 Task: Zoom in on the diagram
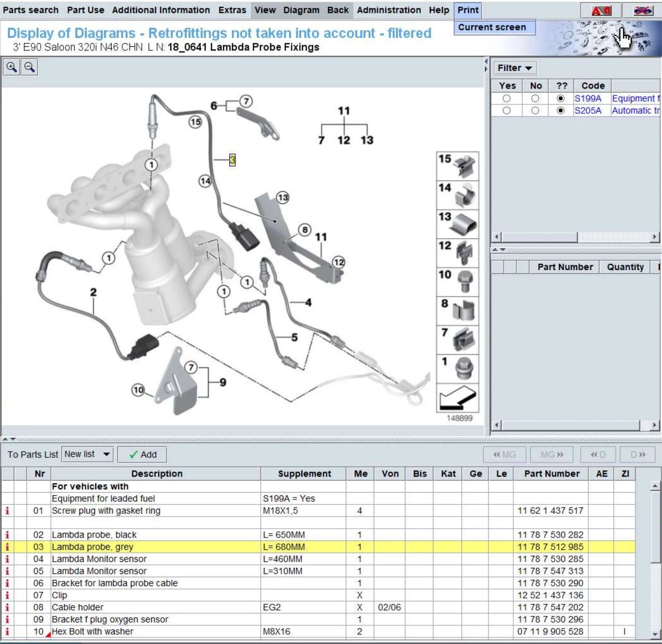pos(11,67)
